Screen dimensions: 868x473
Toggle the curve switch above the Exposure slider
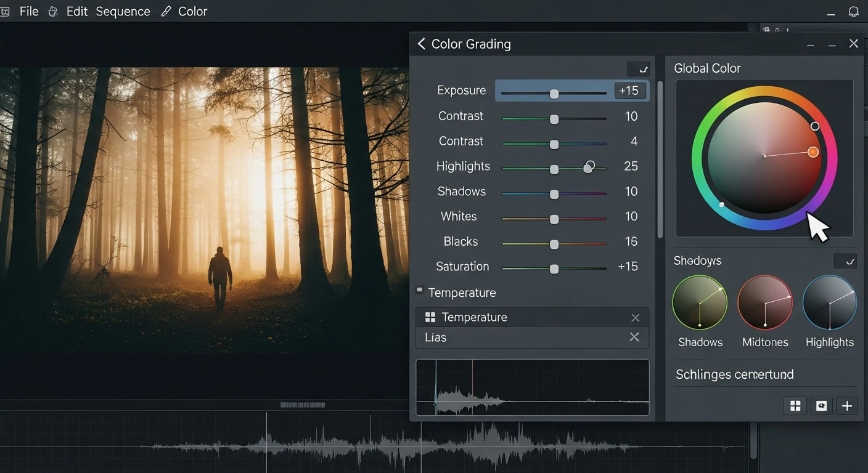pos(639,69)
